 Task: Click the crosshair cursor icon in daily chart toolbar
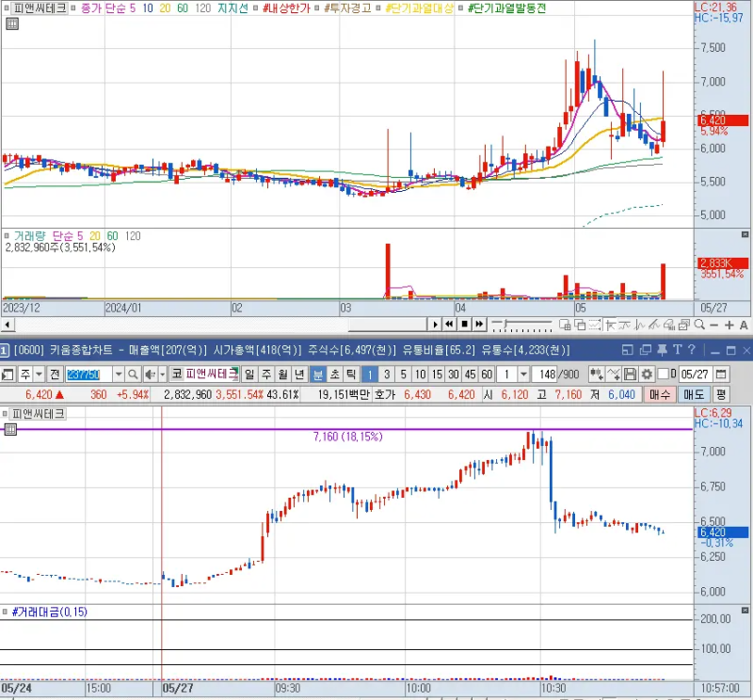click(x=610, y=325)
